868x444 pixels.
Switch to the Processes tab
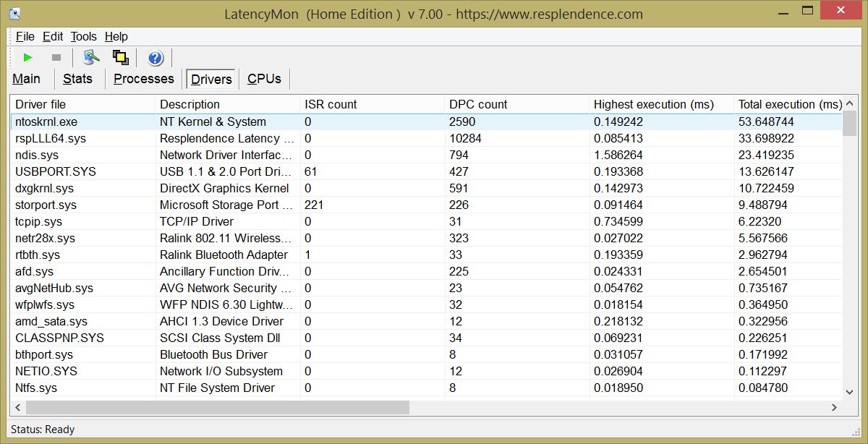click(x=144, y=79)
